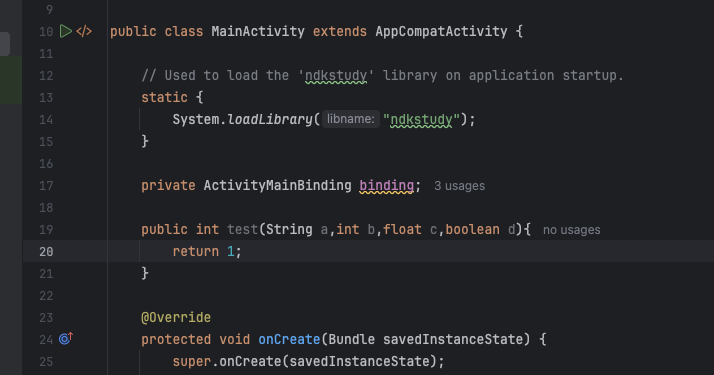Click 'loadLibrary' method call

click(x=270, y=119)
